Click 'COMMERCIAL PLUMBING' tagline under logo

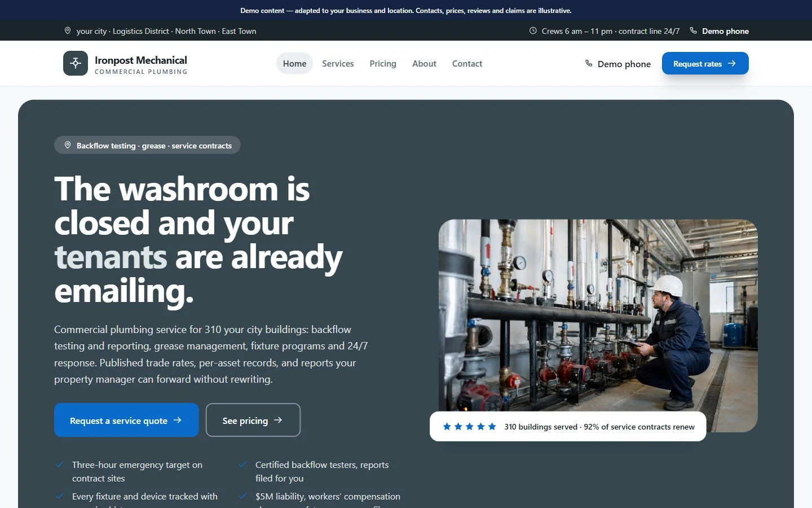pyautogui.click(x=141, y=72)
